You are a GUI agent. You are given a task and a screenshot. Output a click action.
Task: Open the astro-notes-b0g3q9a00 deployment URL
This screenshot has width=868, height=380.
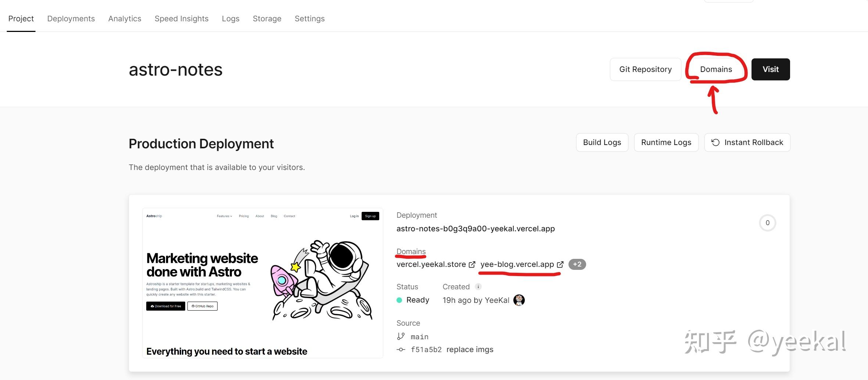tap(476, 229)
